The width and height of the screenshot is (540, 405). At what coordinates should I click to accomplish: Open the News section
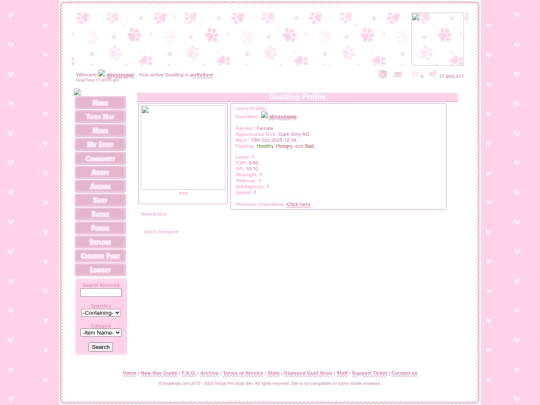pyautogui.click(x=100, y=131)
